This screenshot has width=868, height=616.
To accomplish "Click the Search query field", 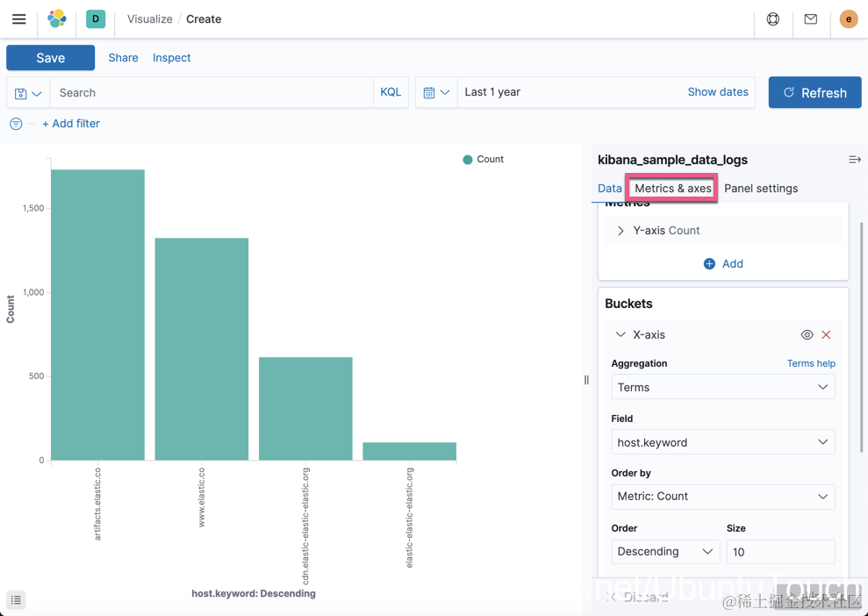I will tap(212, 92).
